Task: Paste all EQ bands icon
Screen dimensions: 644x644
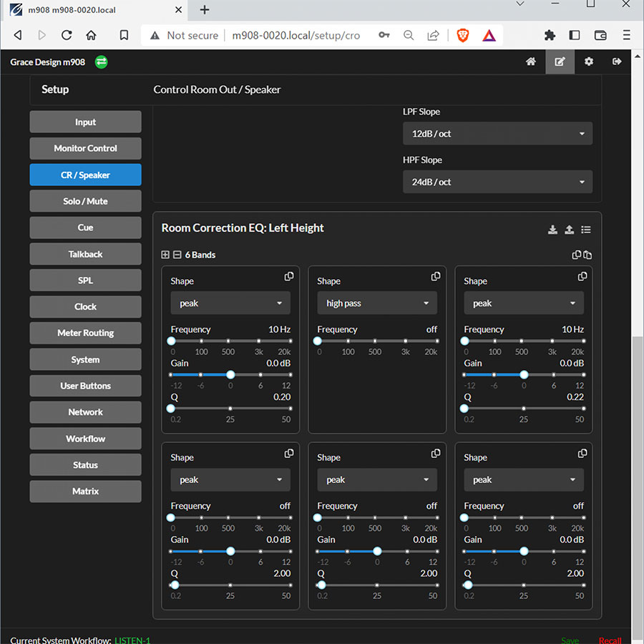Action: click(587, 255)
